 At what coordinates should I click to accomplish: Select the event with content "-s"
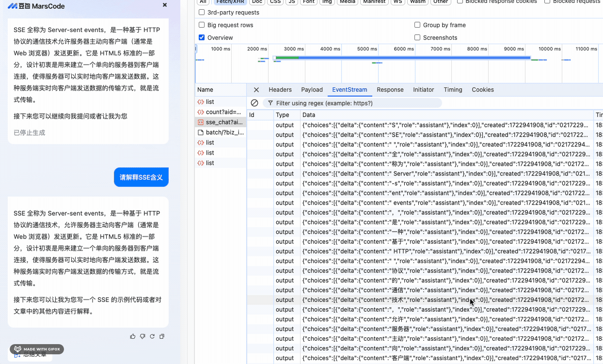(425, 183)
